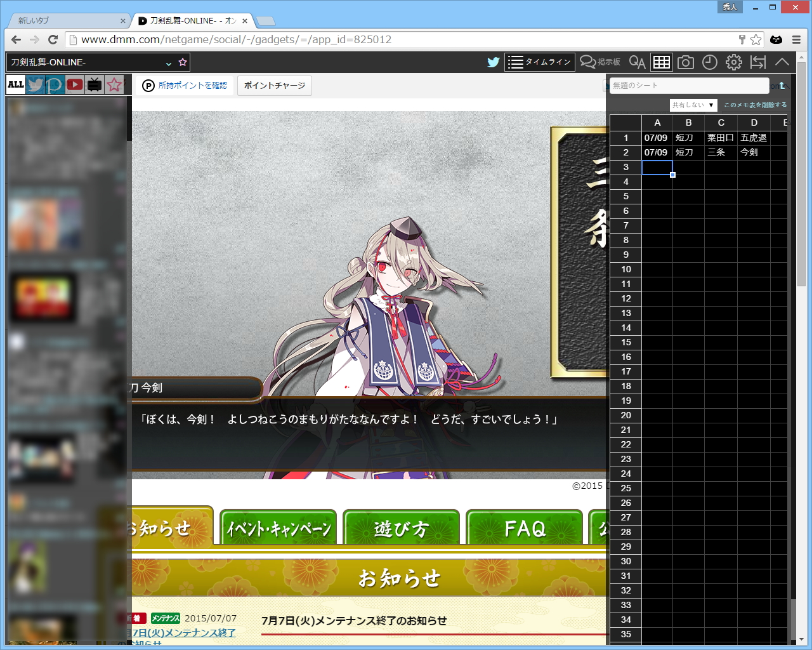
Task: Select the star favorites timeline filter tab
Action: (x=114, y=84)
